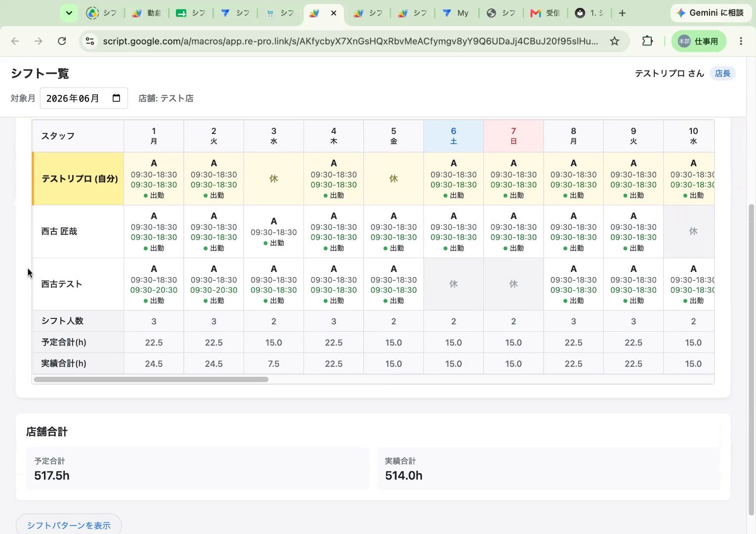Click the table's horizontal scrollbar thumb
The width and height of the screenshot is (756, 534).
click(x=151, y=380)
